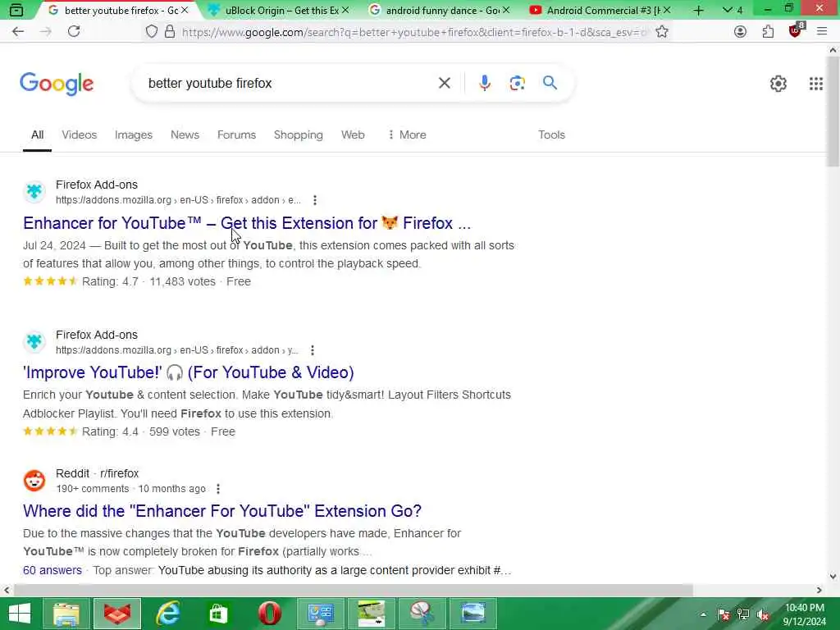
Task: Click the taskbar clock showing 10:40 PM
Action: [x=805, y=615]
